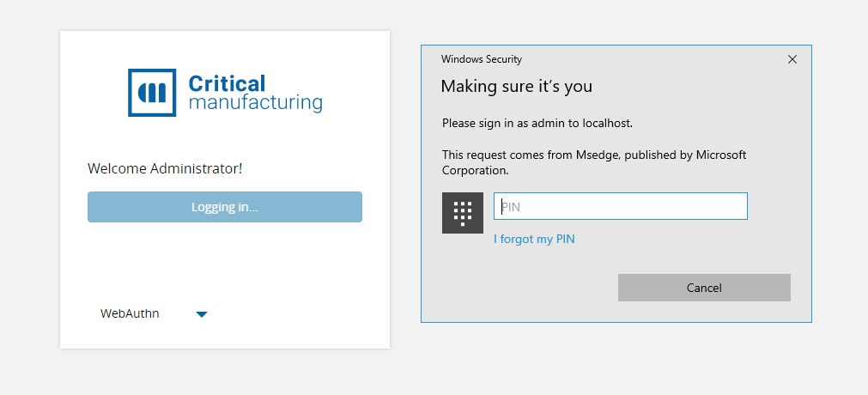Expand the WebAuthn dropdown arrow

(202, 314)
